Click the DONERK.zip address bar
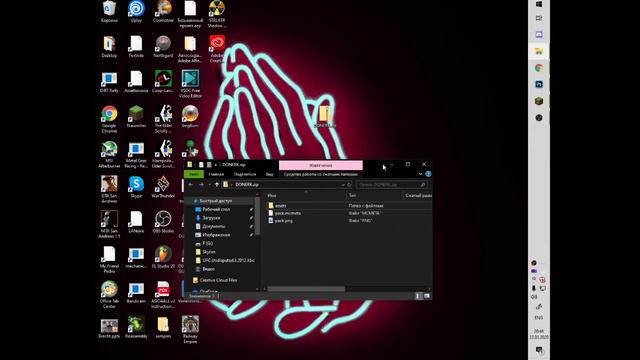Viewport: 640px width, 360px height. pyautogui.click(x=282, y=185)
